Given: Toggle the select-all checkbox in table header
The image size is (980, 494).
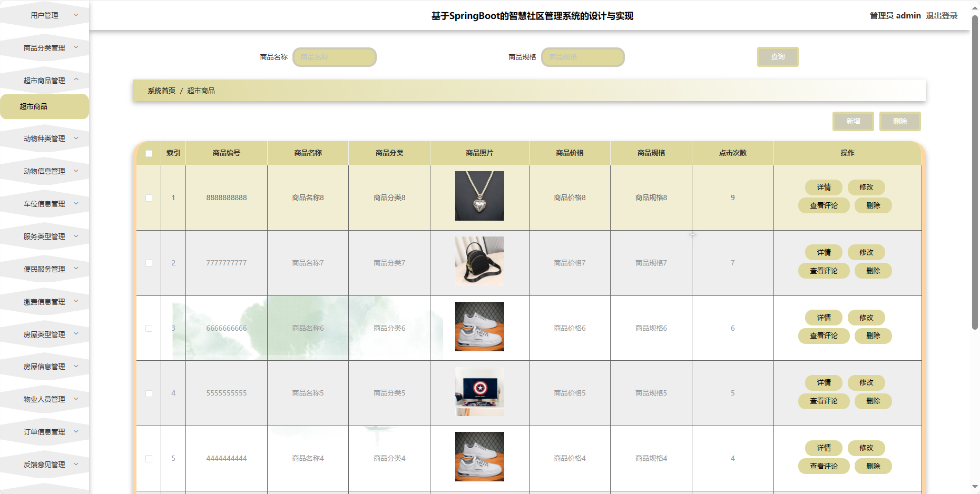Looking at the screenshot, I should click(x=149, y=153).
